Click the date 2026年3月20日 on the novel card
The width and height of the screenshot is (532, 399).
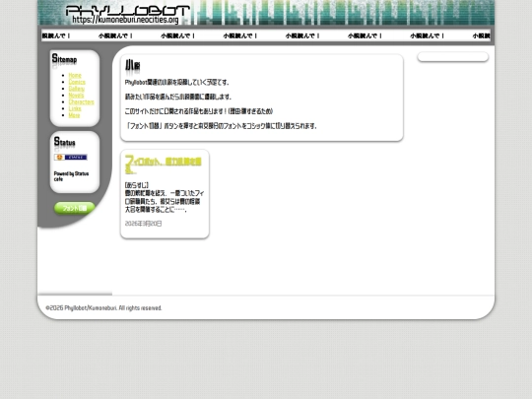(143, 224)
